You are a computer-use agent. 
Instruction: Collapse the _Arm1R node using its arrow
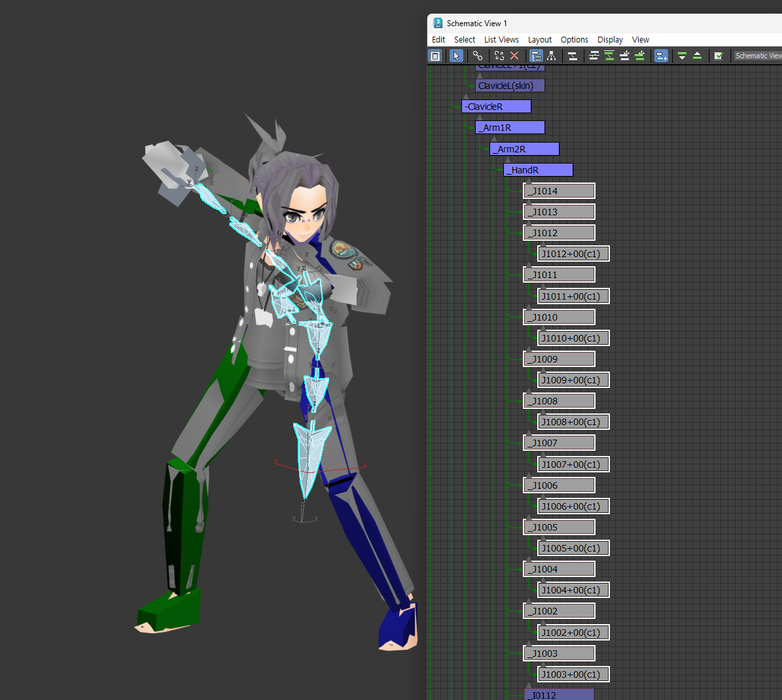click(480, 117)
